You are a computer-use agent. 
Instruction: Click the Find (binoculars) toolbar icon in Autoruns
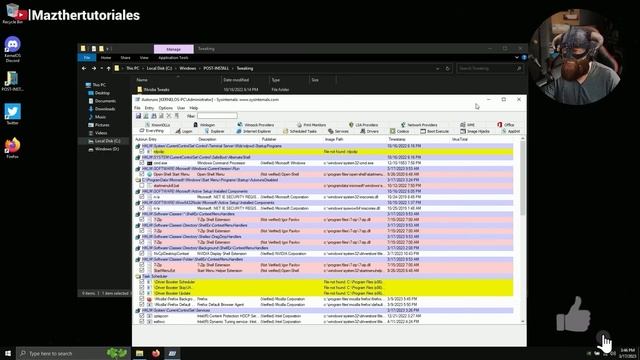point(154,116)
